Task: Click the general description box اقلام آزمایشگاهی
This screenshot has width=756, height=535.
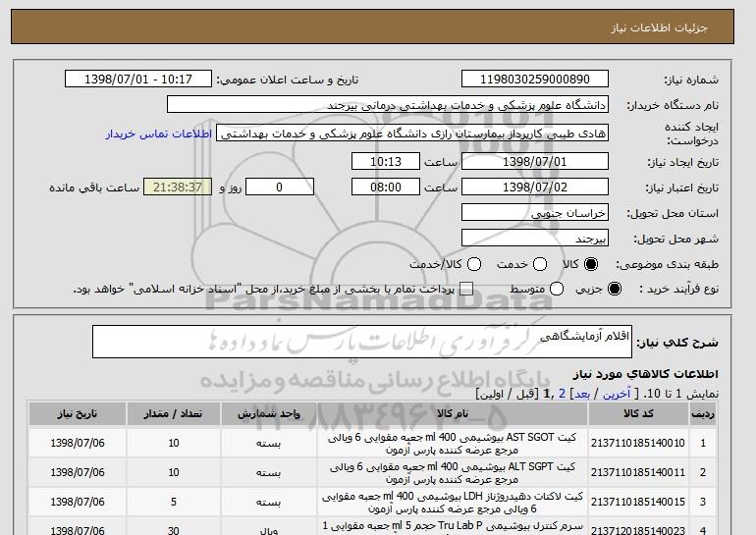Action: pos(362,342)
